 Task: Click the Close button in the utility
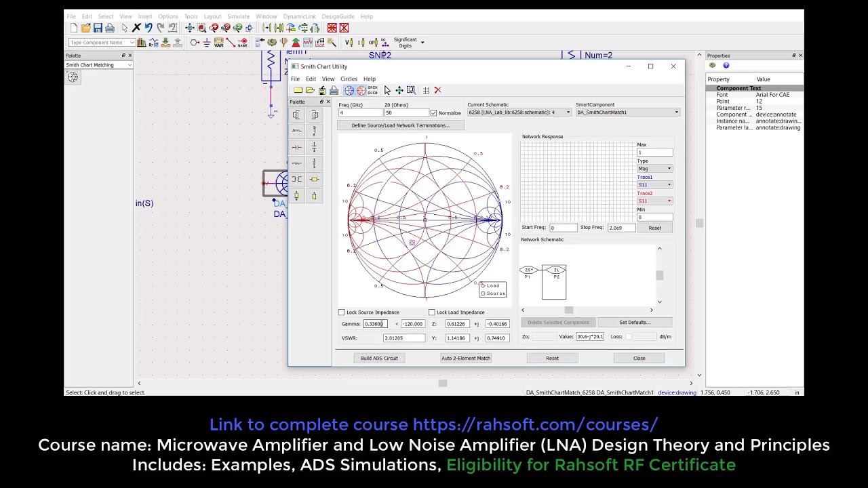[639, 358]
